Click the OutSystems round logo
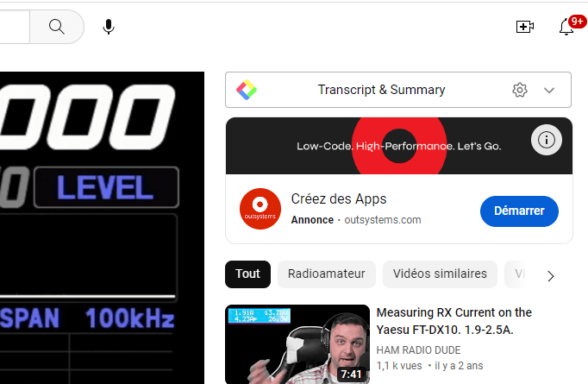 click(260, 209)
